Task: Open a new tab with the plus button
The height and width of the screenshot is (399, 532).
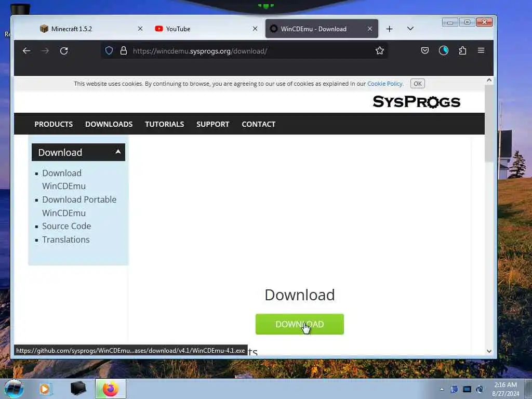Action: pyautogui.click(x=390, y=29)
